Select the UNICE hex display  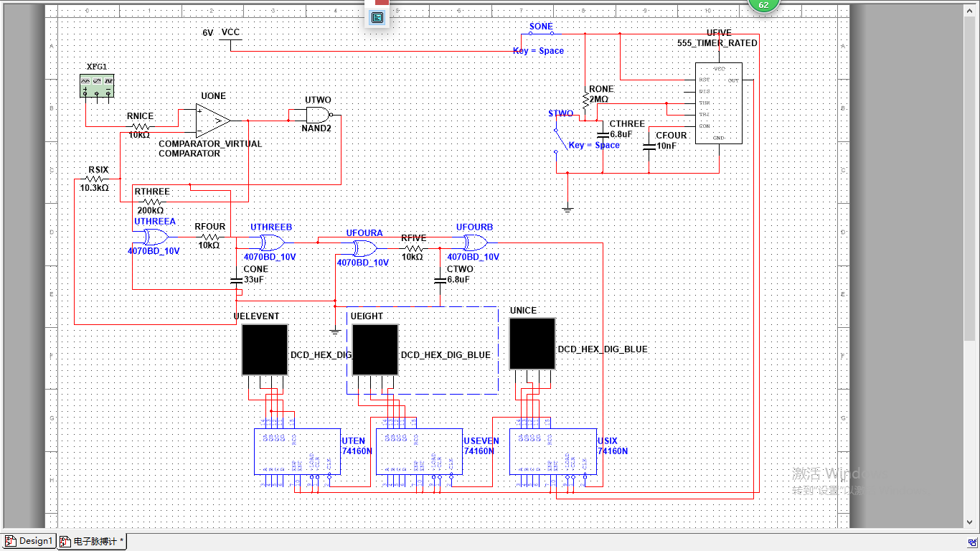pos(532,344)
